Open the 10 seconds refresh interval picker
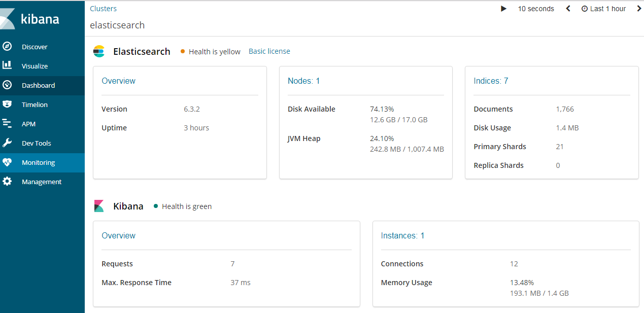 point(535,9)
